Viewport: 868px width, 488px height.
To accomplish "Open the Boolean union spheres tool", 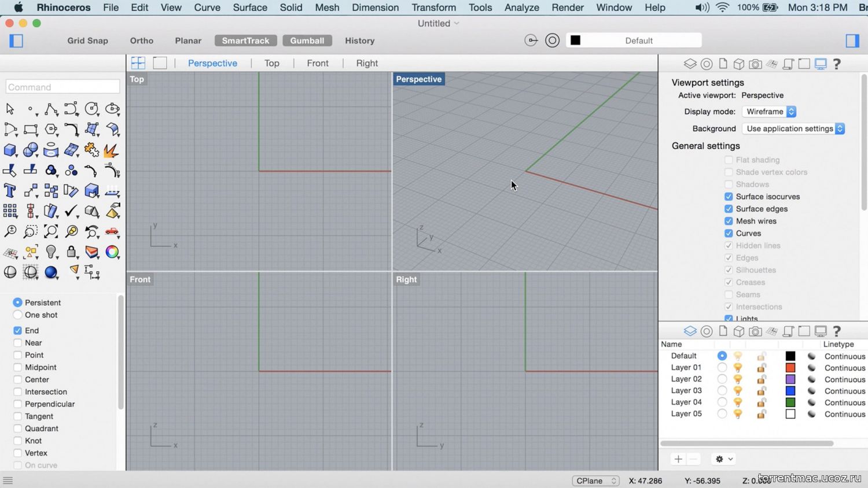I will click(x=31, y=150).
